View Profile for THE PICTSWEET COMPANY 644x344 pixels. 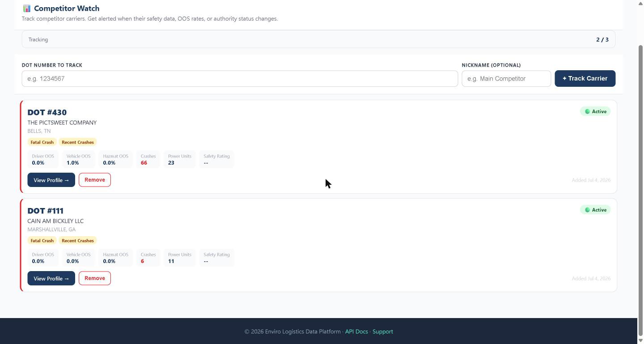point(51,180)
